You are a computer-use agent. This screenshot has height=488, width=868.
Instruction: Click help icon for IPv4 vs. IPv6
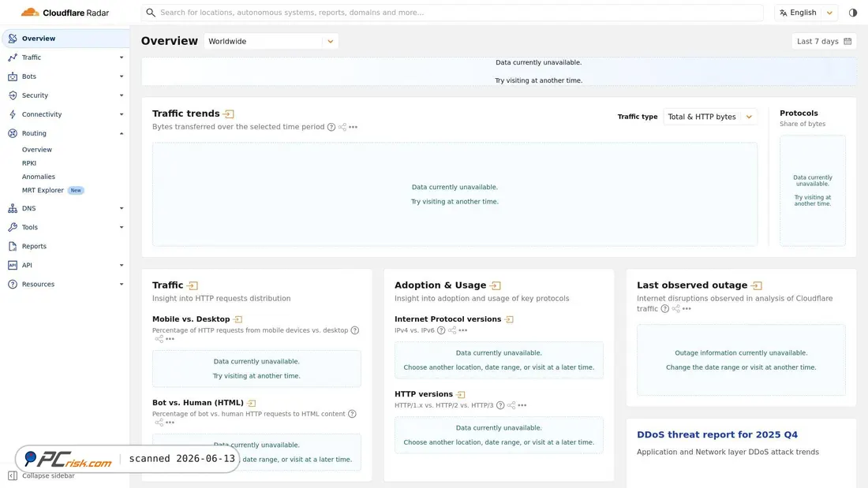click(x=441, y=330)
